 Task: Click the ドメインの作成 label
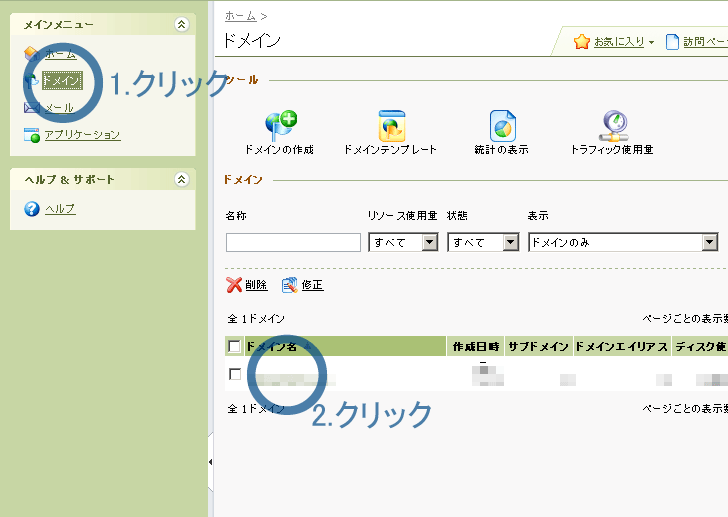(x=280, y=149)
